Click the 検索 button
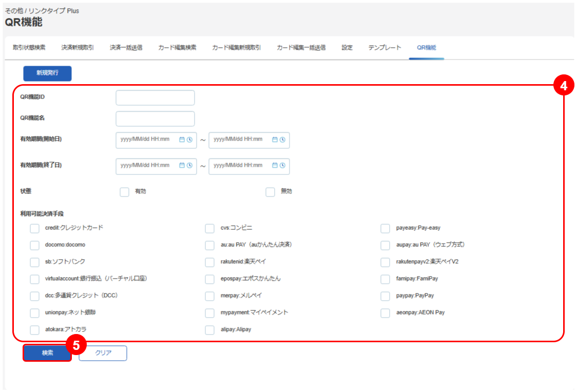 coord(47,353)
